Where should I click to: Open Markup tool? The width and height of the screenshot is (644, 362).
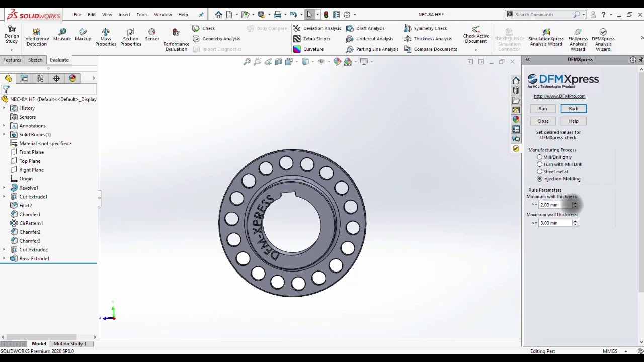point(83,35)
